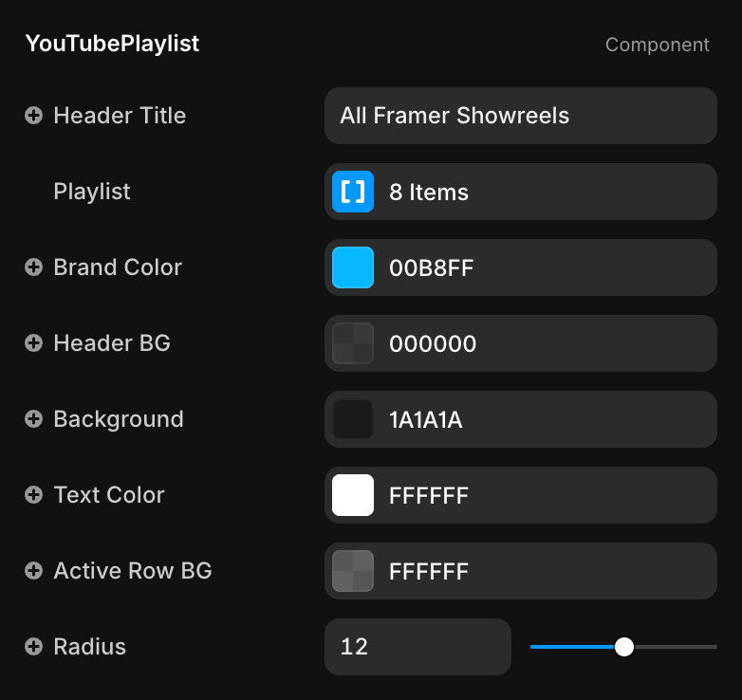This screenshot has height=700, width=742.
Task: Click the plus icon beside Background
Action: click(33, 419)
